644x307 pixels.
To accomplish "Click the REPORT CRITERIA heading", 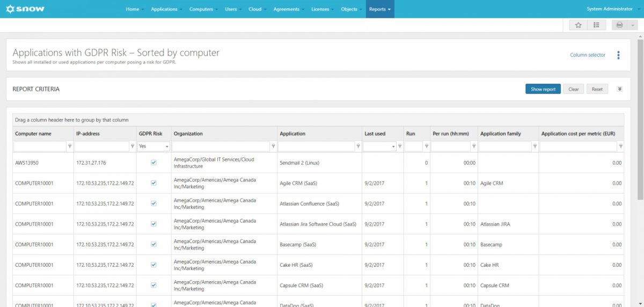I will coord(36,89).
